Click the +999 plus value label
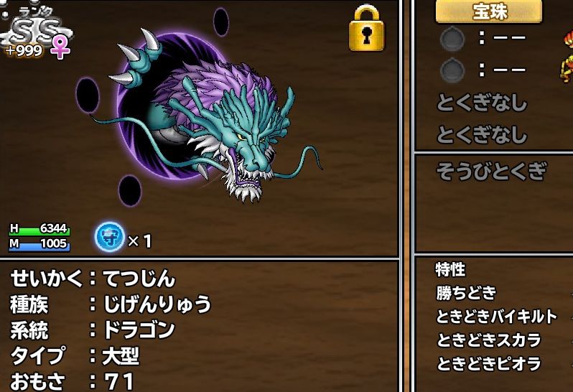Viewport: 573px width, 392px height. coord(24,50)
